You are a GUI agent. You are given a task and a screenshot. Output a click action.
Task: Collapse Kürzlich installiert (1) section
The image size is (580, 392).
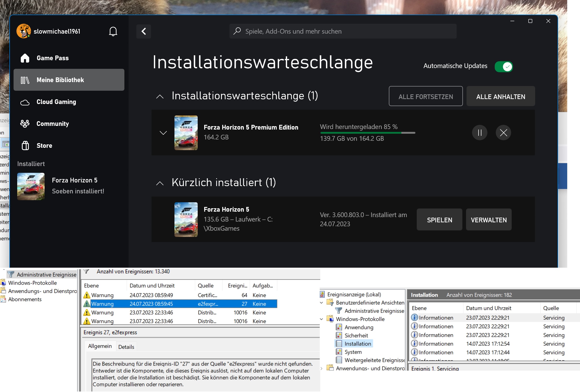click(x=160, y=183)
